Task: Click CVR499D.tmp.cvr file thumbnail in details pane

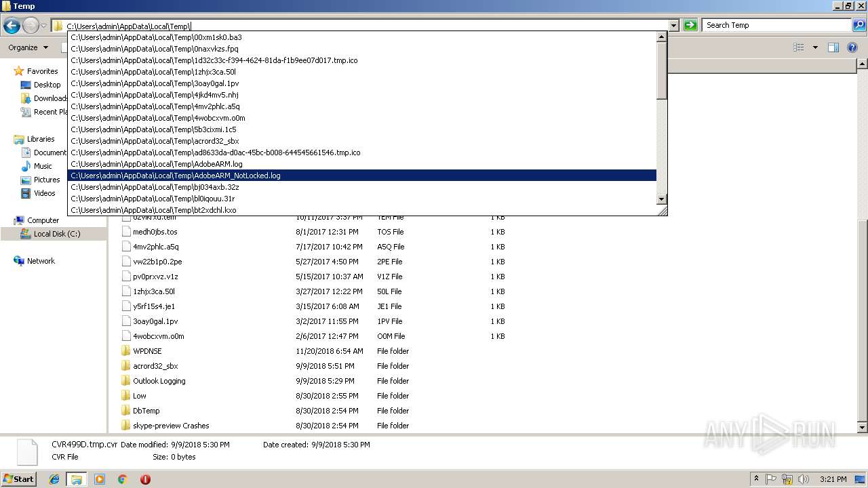Action: (x=27, y=451)
